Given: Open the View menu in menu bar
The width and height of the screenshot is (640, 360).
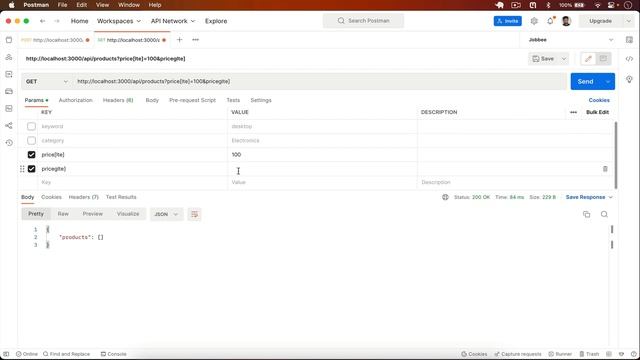Looking at the screenshot, I should 102,5.
